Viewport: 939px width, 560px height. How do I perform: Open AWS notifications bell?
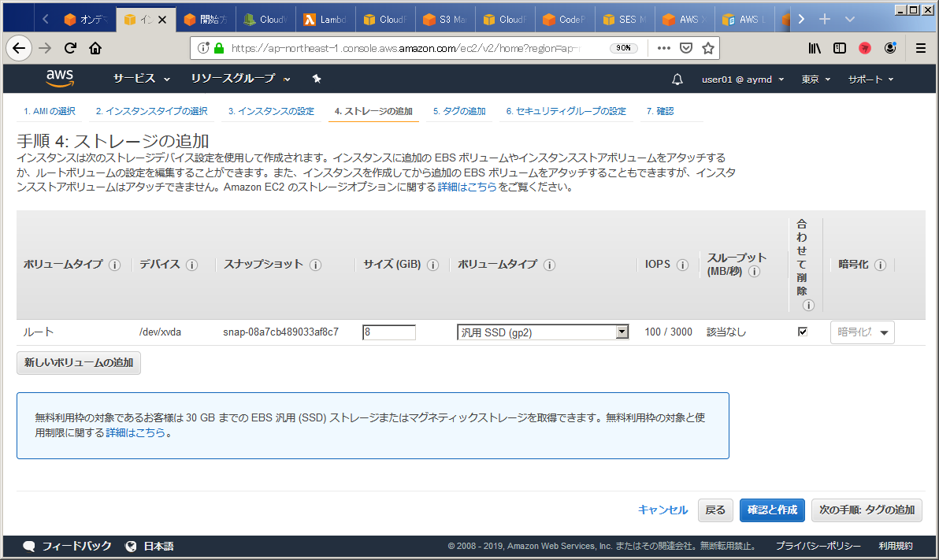click(677, 79)
